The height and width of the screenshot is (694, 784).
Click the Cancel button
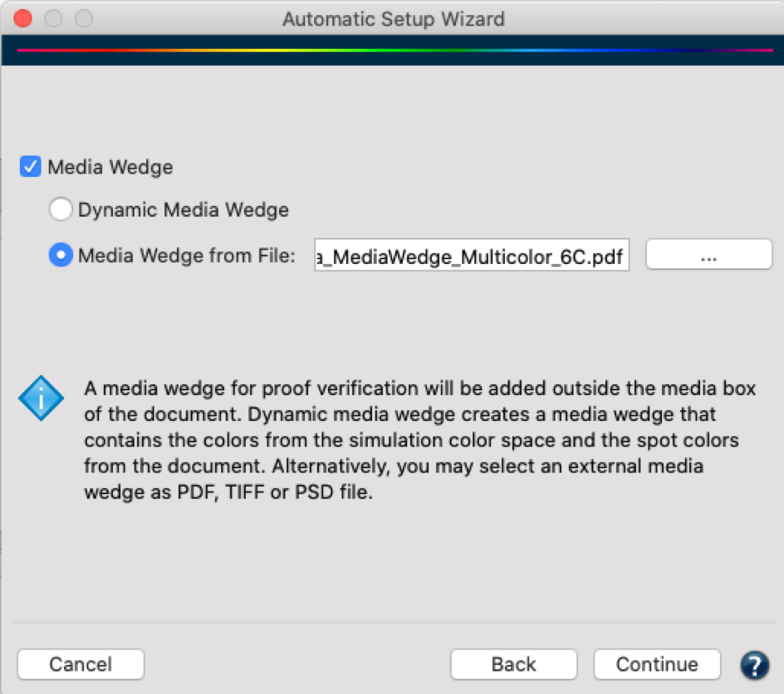(x=81, y=664)
